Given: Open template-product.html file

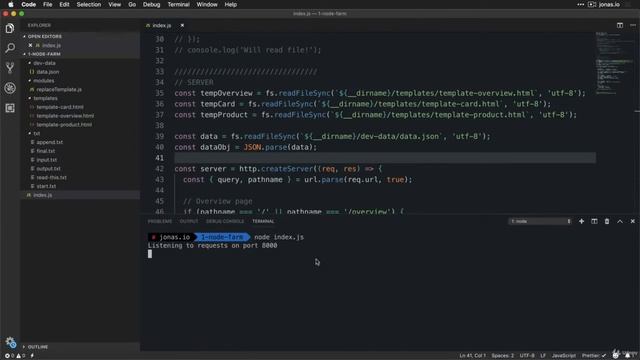Looking at the screenshot, I should pos(64,124).
